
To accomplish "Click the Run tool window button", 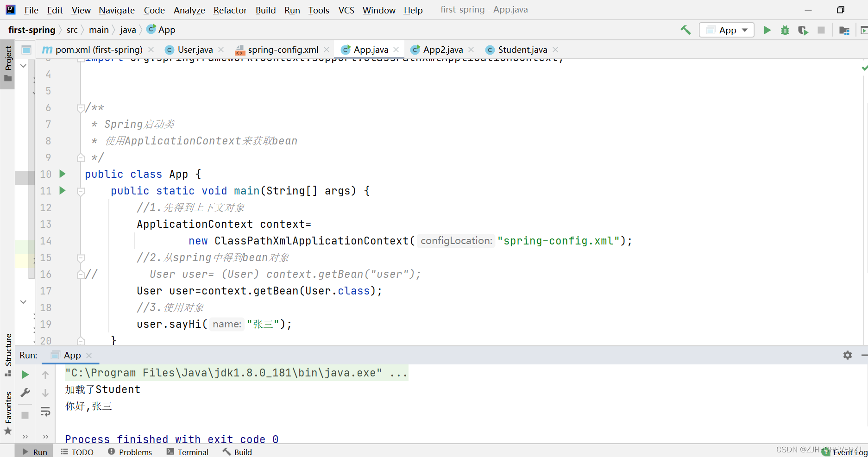I will (x=35, y=452).
